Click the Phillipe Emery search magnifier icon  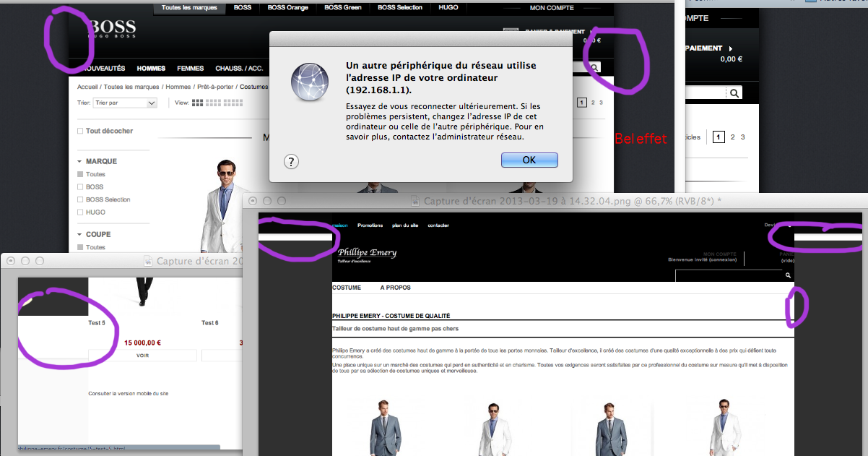point(789,275)
